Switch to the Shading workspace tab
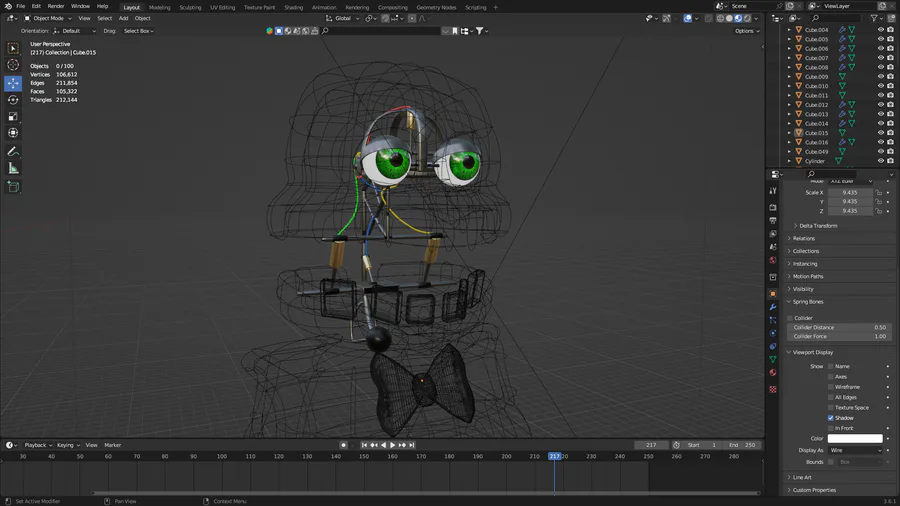 pos(293,7)
